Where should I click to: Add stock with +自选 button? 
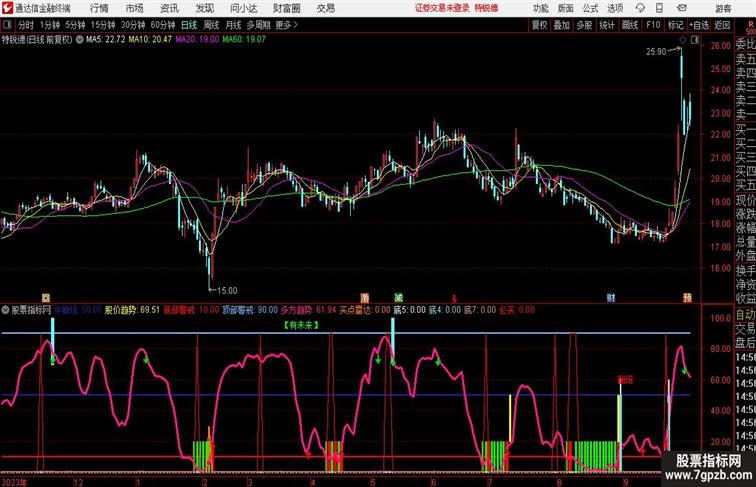(x=699, y=25)
